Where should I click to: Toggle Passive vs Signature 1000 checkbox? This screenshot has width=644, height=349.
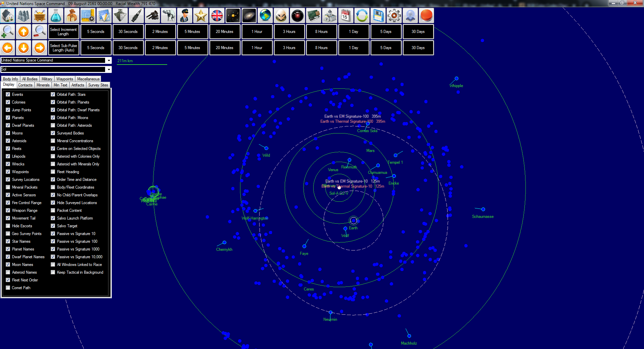(x=53, y=249)
